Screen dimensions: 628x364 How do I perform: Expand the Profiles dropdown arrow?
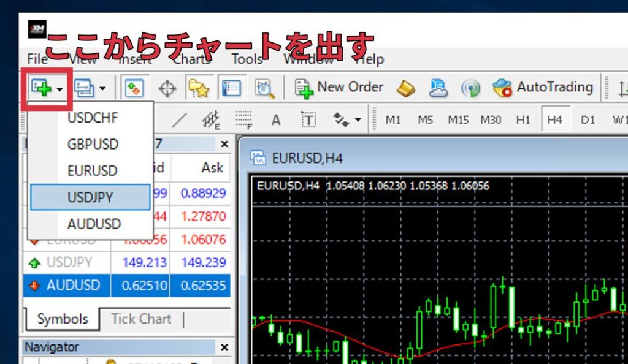point(102,88)
